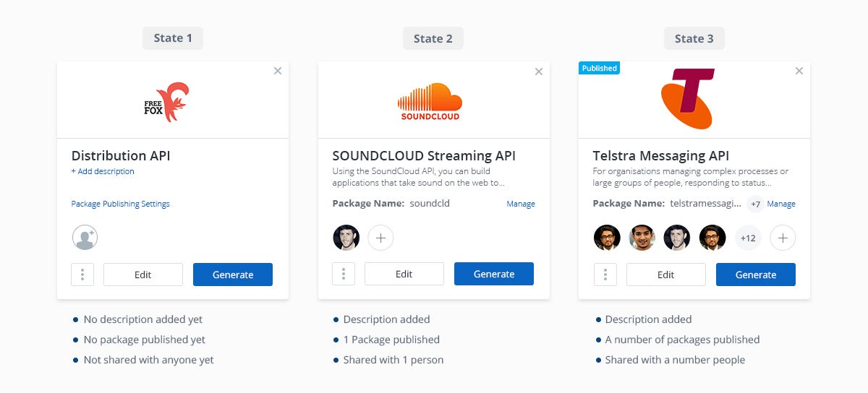Click second user avatar on Telstra card
The image size is (868, 393).
tap(642, 238)
